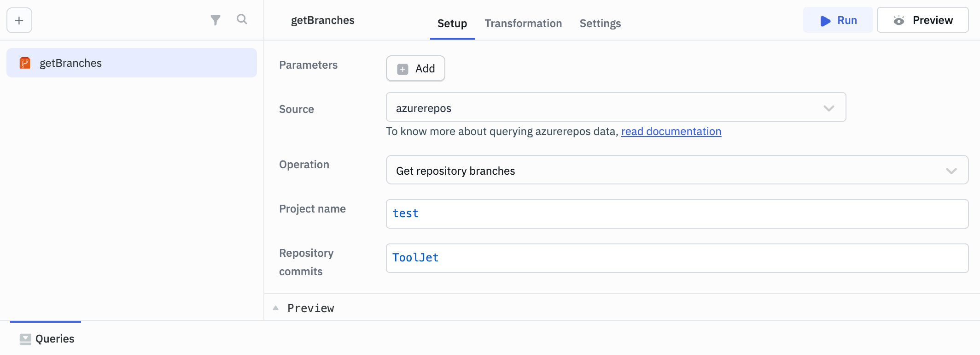This screenshot has height=355, width=980.
Task: Click the Source label
Action: tap(297, 109)
